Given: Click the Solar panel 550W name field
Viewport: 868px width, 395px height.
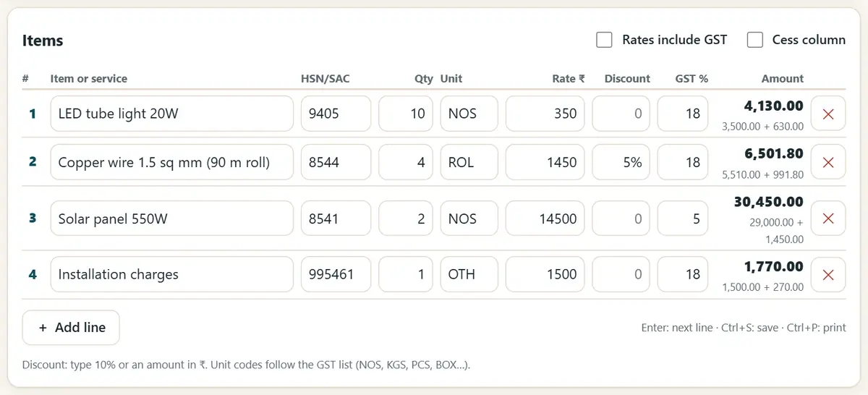Looking at the screenshot, I should point(171,218).
